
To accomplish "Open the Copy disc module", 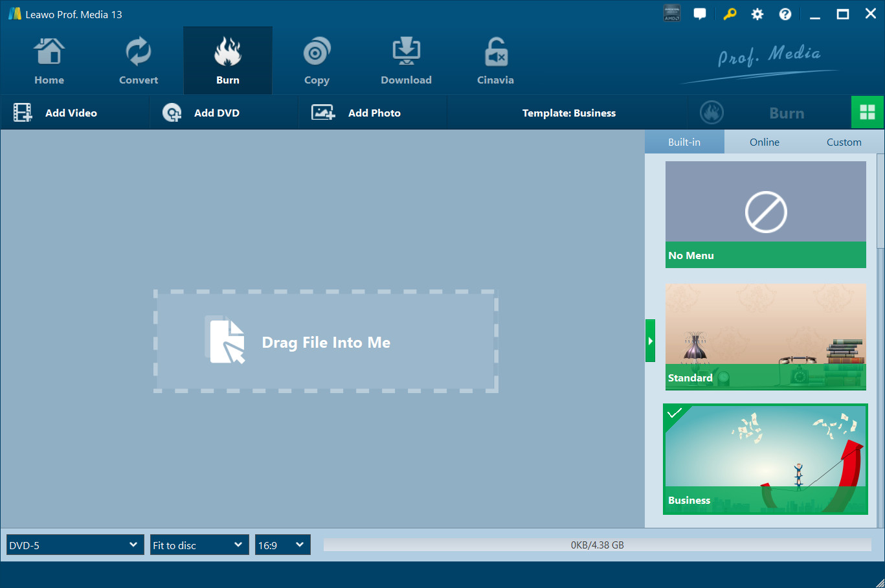I will [317, 62].
